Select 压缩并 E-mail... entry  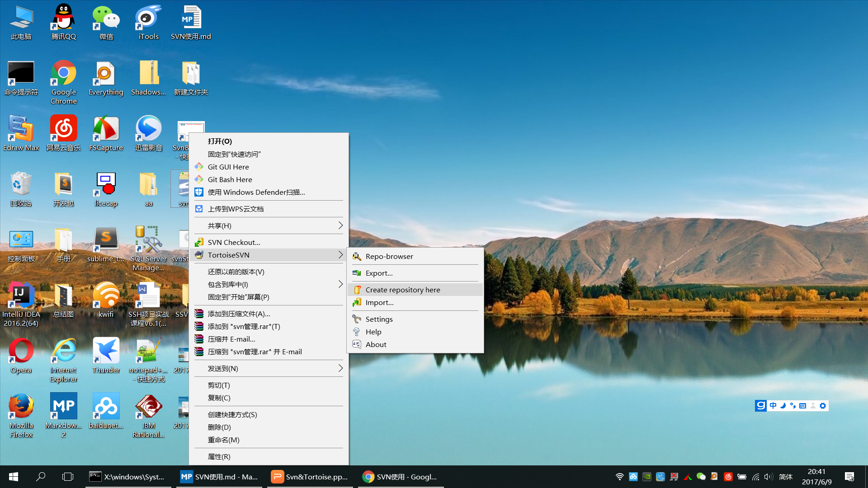269,339
